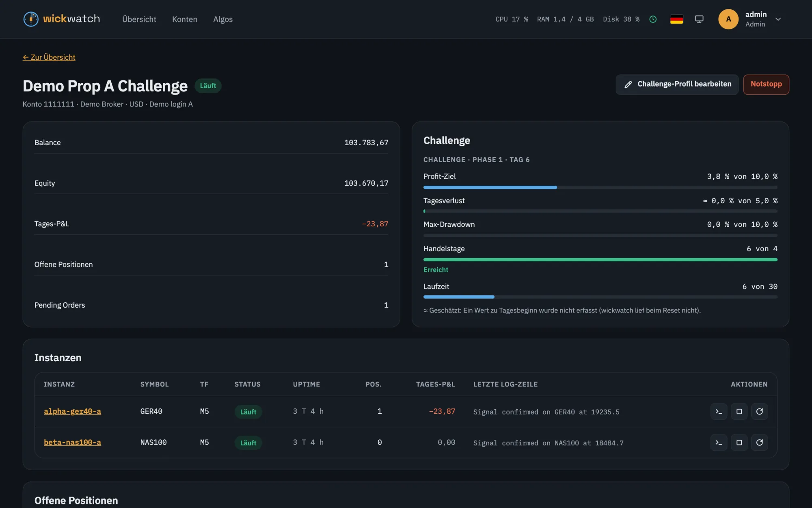Image resolution: width=812 pixels, height=508 pixels.
Task: Click the Tages-P&L value in account card
Action: point(375,224)
